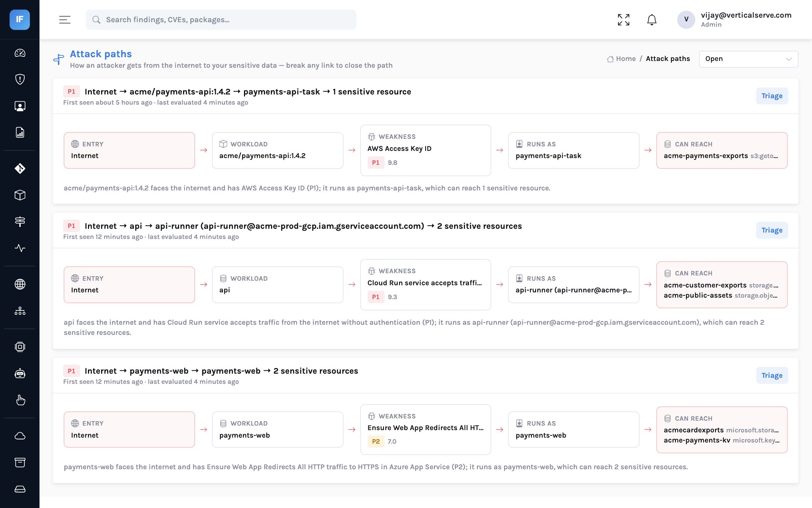The width and height of the screenshot is (812, 508).
Task: Toggle the hamburger menu button
Action: coord(65,20)
